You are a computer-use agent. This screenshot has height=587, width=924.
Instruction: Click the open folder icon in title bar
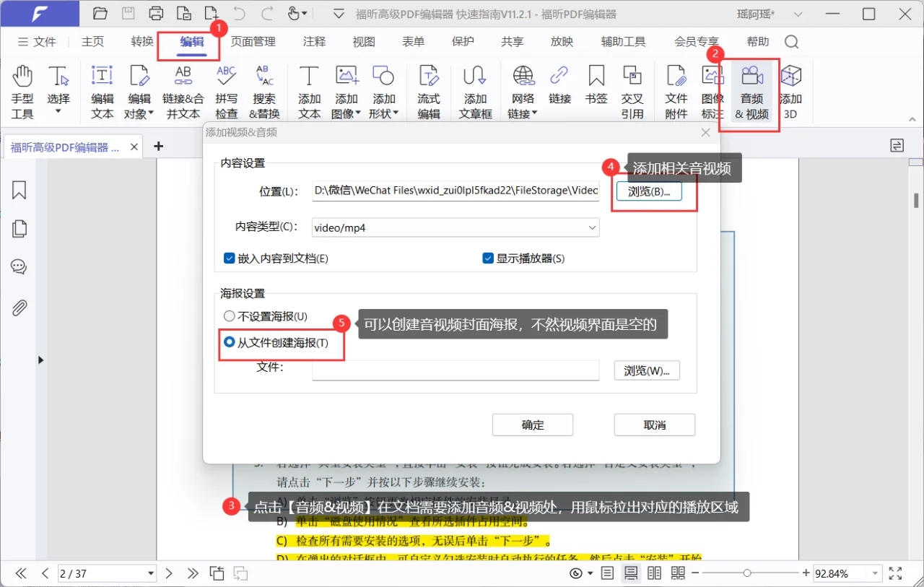[x=100, y=14]
